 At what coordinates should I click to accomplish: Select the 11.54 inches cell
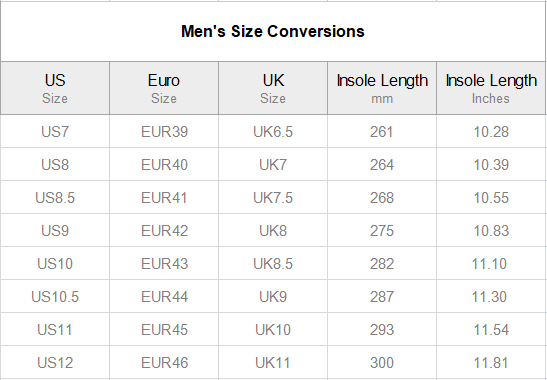click(x=491, y=329)
